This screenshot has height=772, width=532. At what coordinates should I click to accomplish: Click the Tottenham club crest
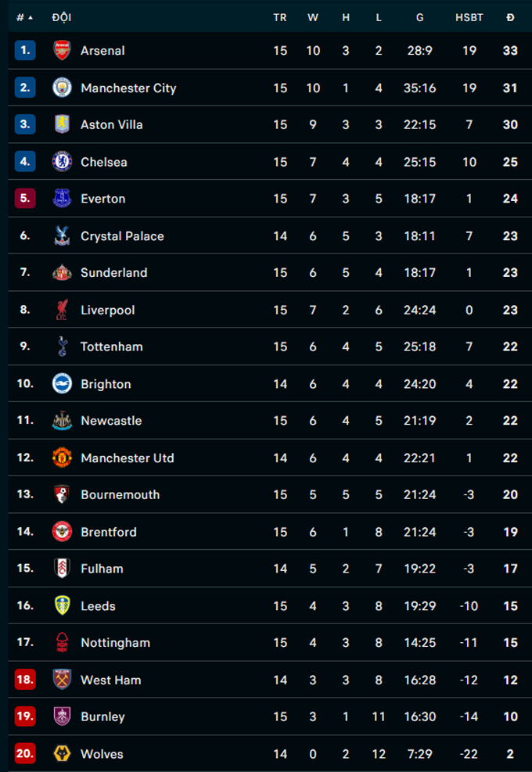click(62, 347)
